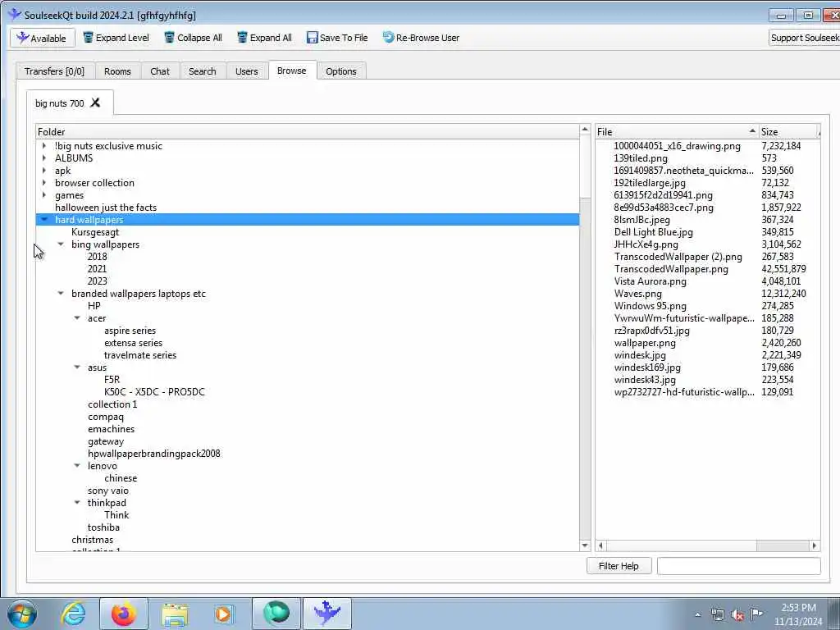
Task: Click the Filter Help button
Action: click(x=619, y=566)
